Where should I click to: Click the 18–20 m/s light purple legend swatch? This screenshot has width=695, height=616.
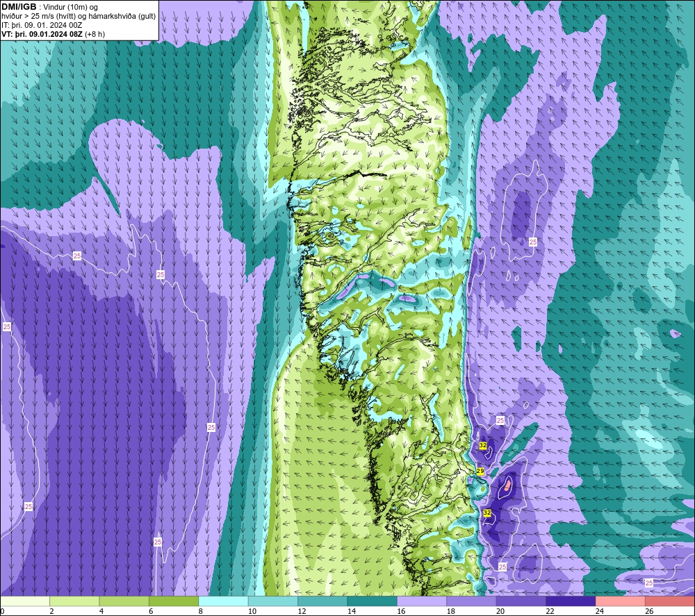pos(472,601)
